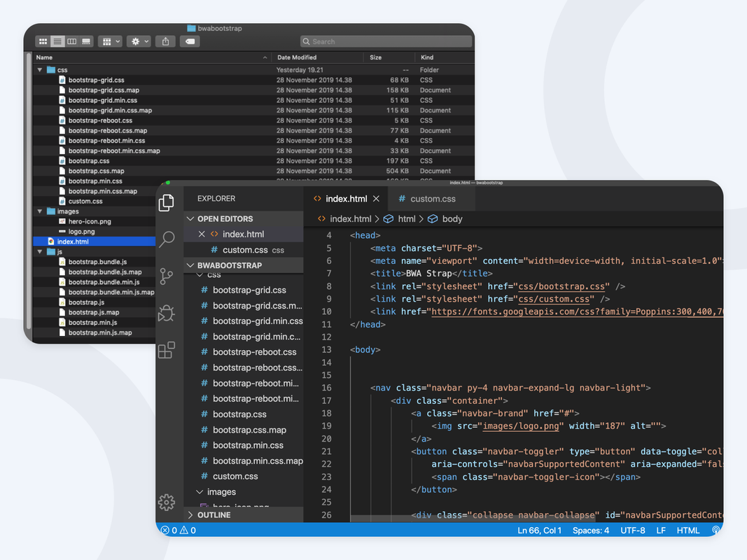Open bootstrap-grid.css in VS Code explorer

pyautogui.click(x=244, y=290)
